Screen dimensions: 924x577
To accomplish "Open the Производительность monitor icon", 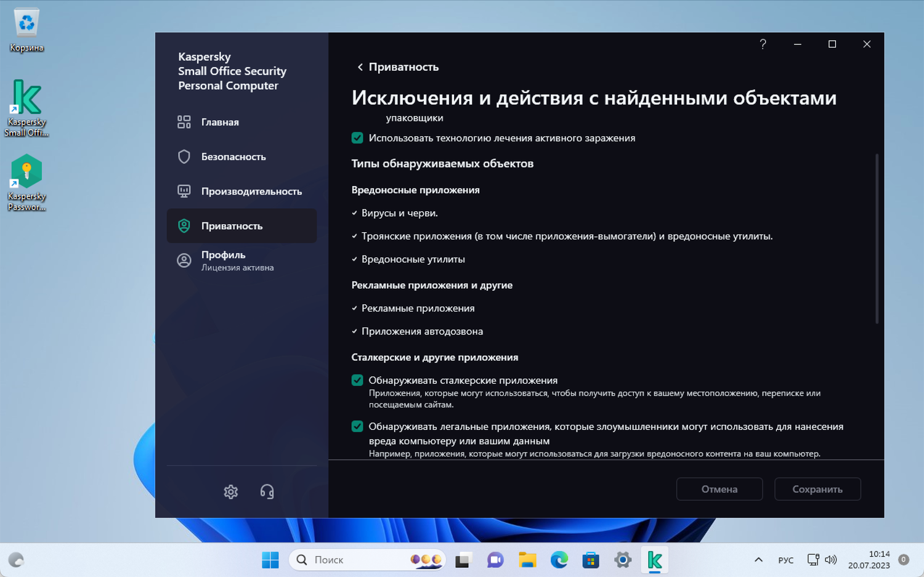I will pos(184,191).
